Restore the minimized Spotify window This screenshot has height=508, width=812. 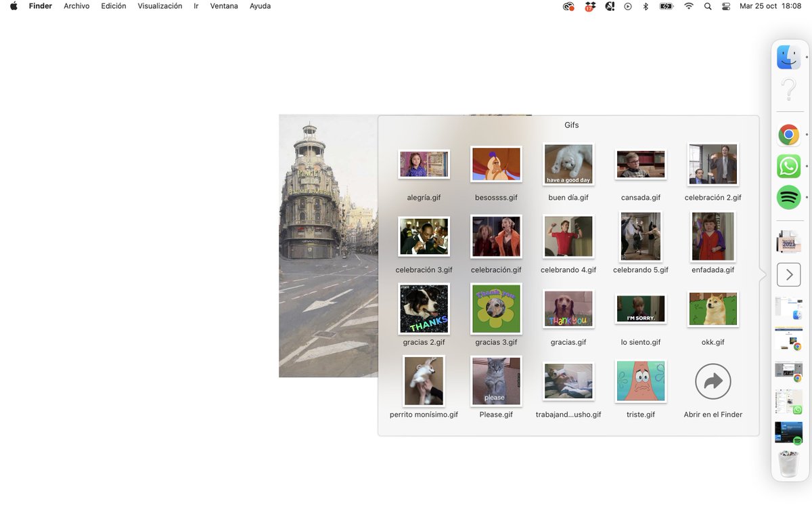[x=789, y=433]
